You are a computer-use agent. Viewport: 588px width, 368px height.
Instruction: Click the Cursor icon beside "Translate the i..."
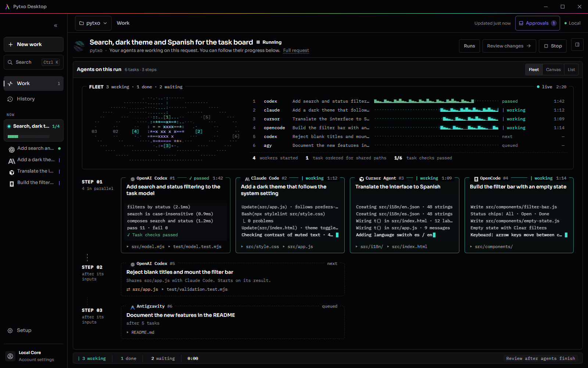[x=12, y=172]
